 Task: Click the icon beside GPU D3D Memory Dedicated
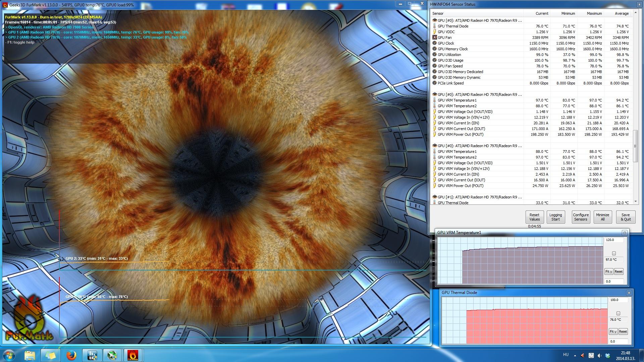(435, 72)
